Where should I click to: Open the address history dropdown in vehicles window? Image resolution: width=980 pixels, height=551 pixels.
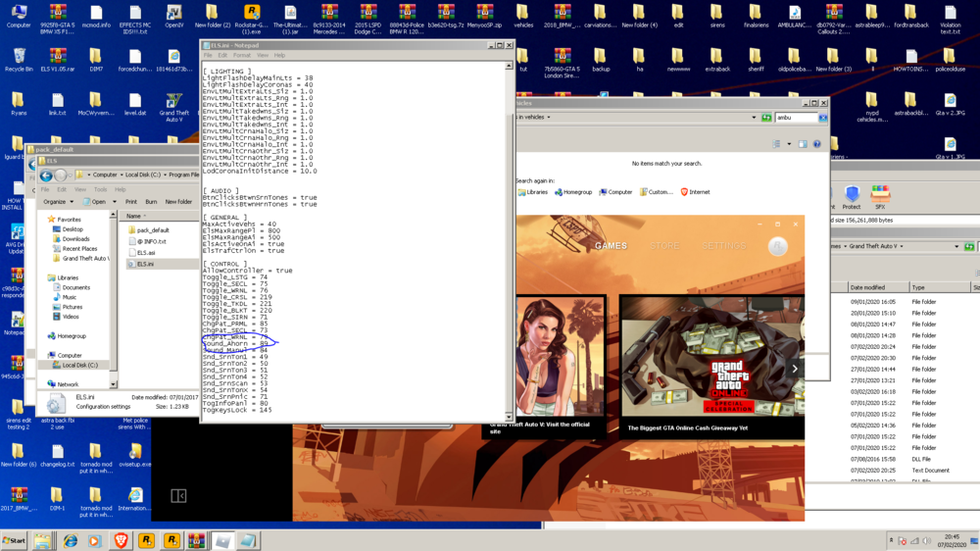click(x=753, y=117)
